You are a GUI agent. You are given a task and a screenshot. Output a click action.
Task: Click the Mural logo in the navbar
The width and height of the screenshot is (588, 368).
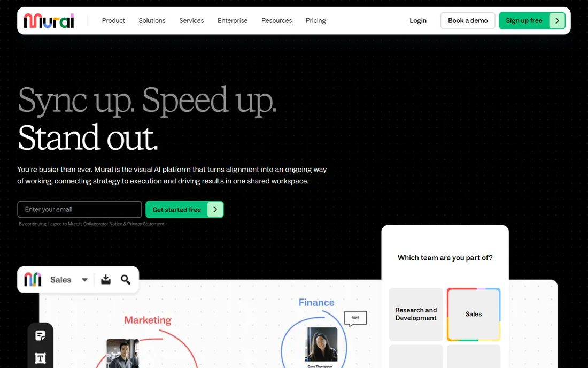tap(49, 21)
